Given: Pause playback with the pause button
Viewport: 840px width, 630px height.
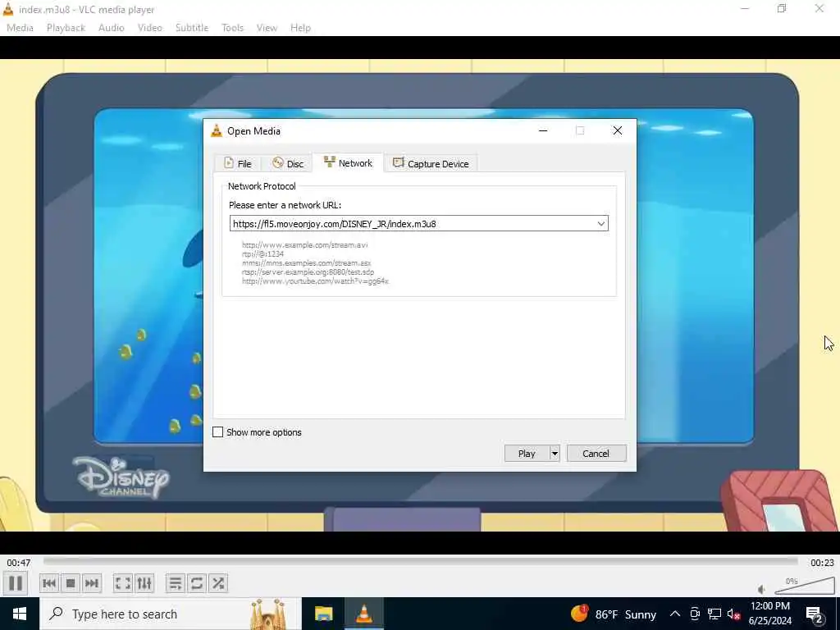Looking at the screenshot, I should (15, 583).
